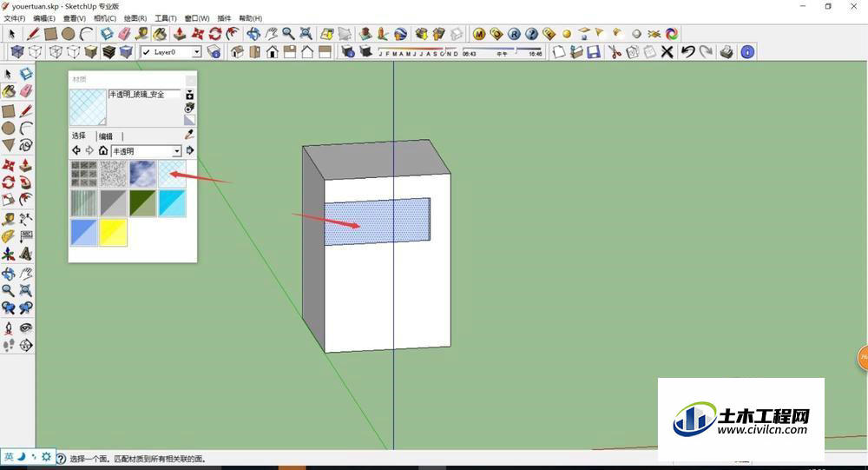The height and width of the screenshot is (470, 868).
Task: Open the 查看(V) menu
Action: 74,18
